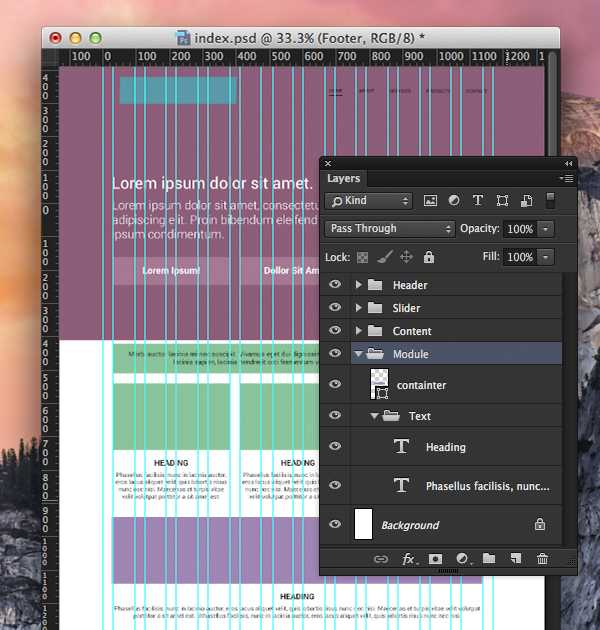Click the trash icon to delete layer

click(x=542, y=558)
